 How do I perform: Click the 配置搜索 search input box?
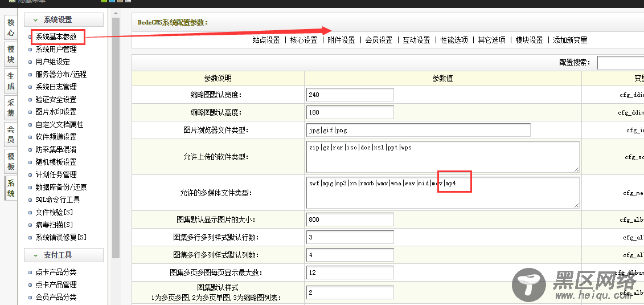click(x=620, y=63)
